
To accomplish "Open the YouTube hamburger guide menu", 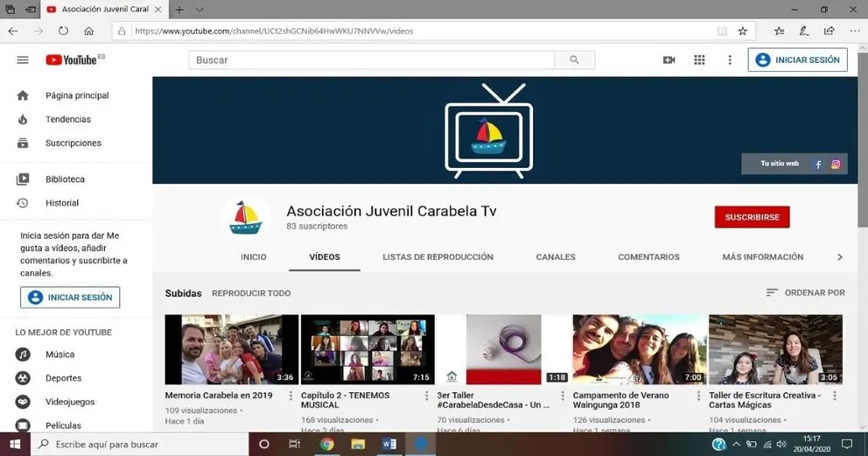I will (x=23, y=60).
